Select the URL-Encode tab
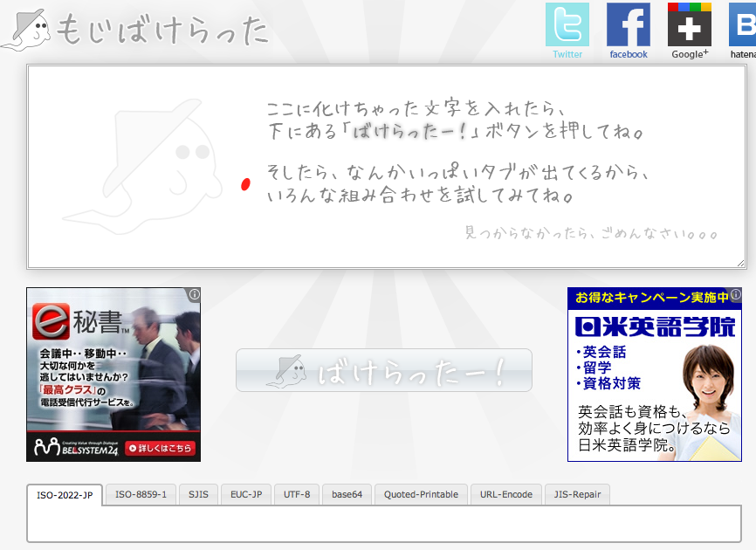The image size is (756, 550). coord(506,494)
